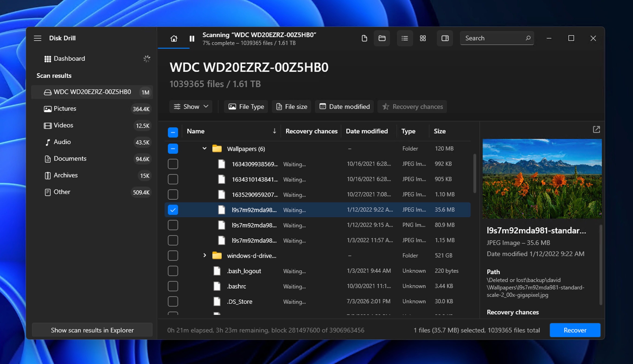The image size is (633, 364).
Task: Click Show scan results in Explorer
Action: 92,330
